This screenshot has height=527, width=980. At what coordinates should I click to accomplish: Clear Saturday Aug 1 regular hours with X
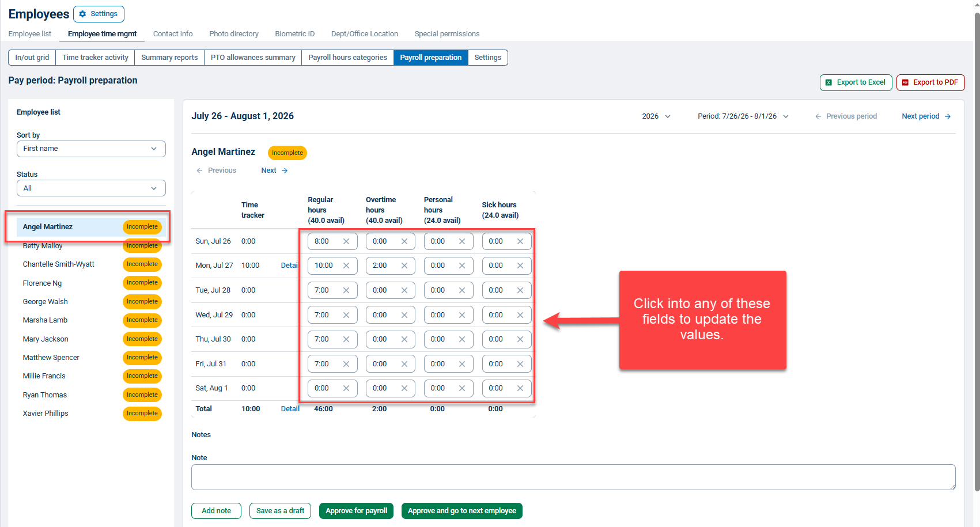[x=346, y=388]
